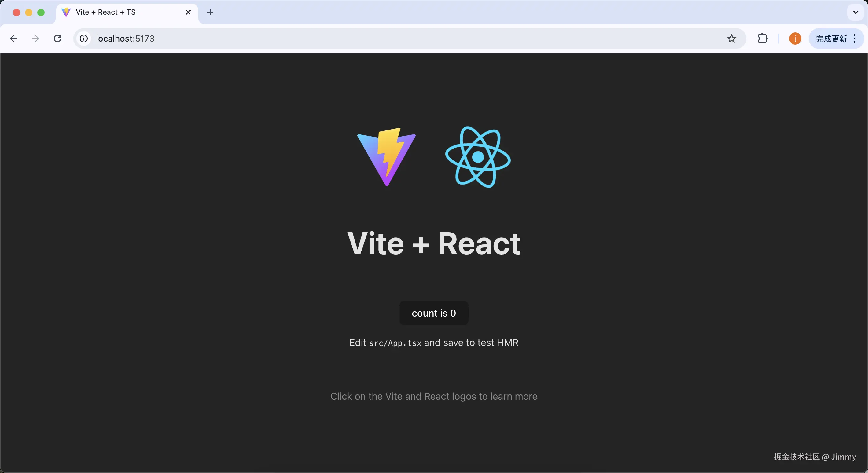This screenshot has height=473, width=868.
Task: Click the src/App.tsx code text
Action: tap(395, 343)
